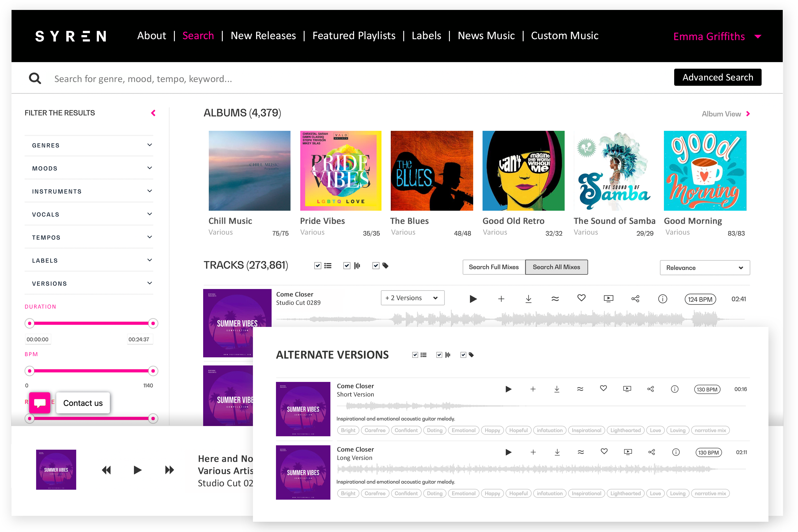Screen dimensions: 798x532
Task: Toggle the waveform display in alternate versions panel
Action: coord(439,355)
